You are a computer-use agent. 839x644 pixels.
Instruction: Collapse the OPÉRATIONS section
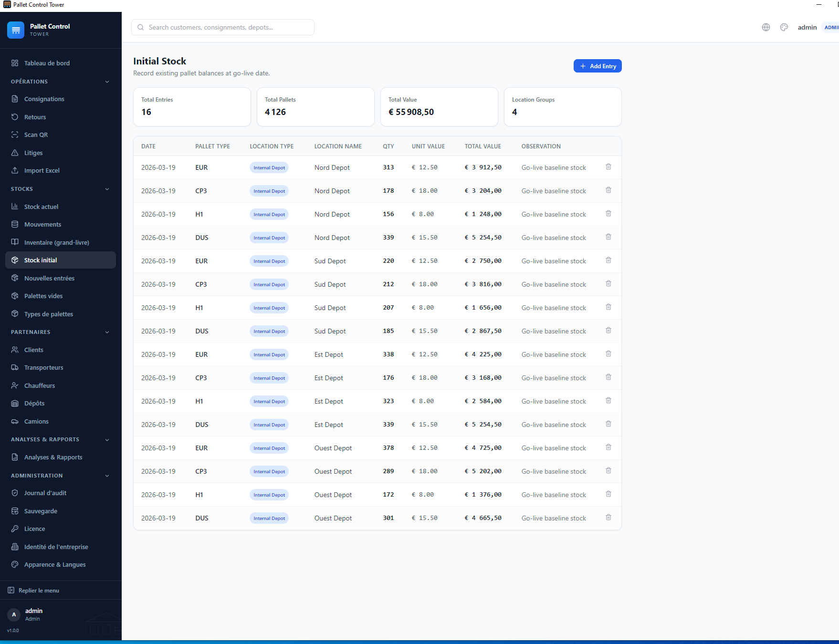point(61,82)
